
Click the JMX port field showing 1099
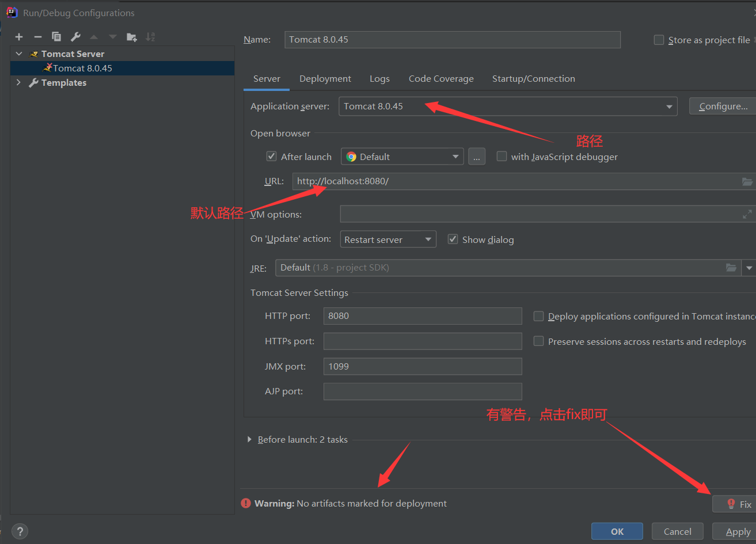(423, 367)
